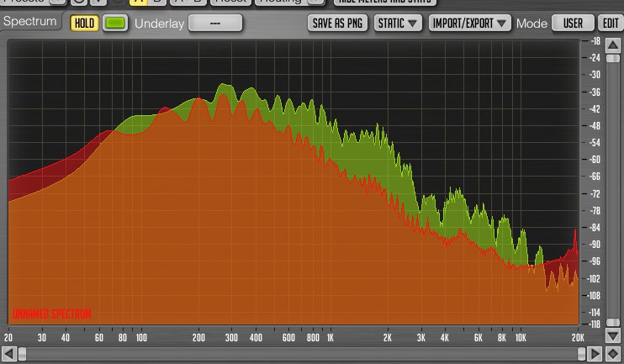This screenshot has height=364, width=624.
Task: Click the Spectrum panel label
Action: coord(31,21)
